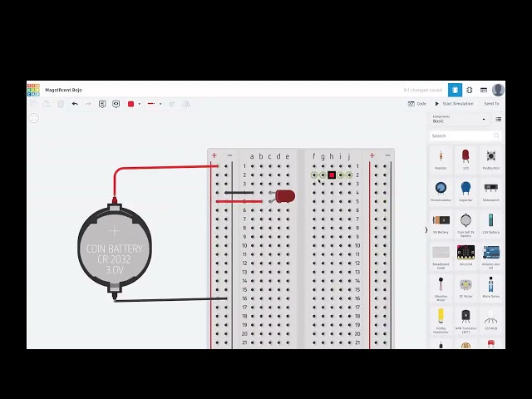The image size is (532, 399).
Task: Click the All changes saved status text
Action: click(x=422, y=90)
